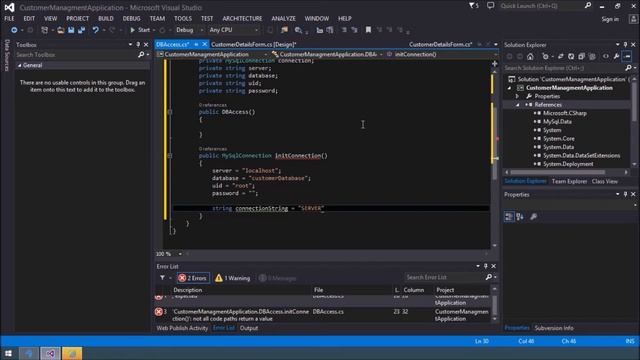
Task: Open the BUILD menu
Action: 106,18
